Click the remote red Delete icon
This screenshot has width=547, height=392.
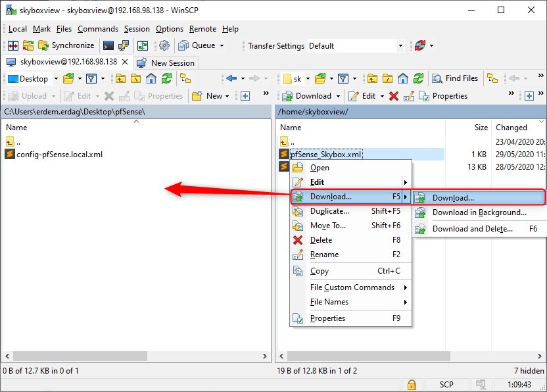tap(394, 96)
